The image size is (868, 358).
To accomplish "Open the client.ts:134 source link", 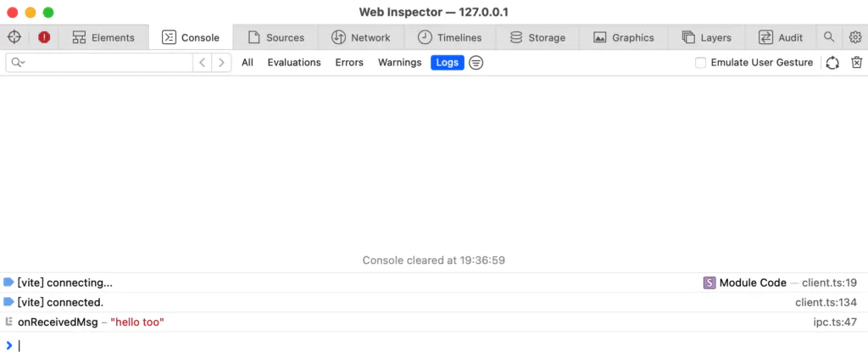I will click(x=826, y=303).
